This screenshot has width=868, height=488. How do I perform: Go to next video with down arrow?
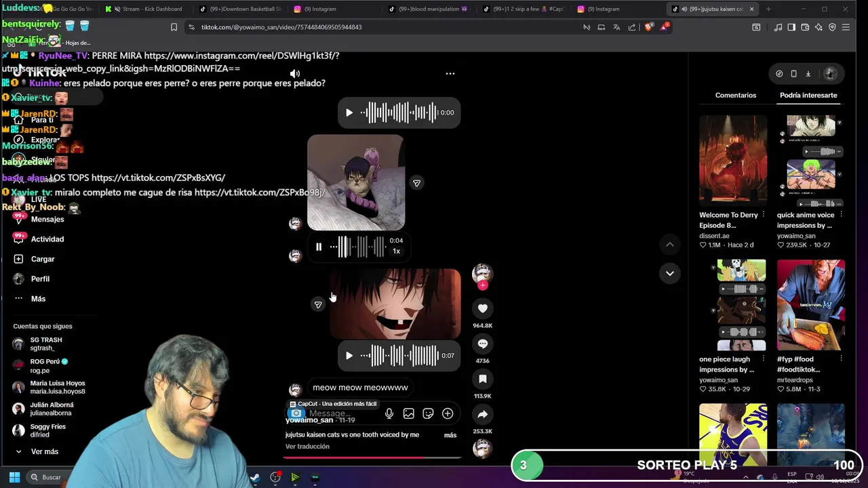(670, 273)
